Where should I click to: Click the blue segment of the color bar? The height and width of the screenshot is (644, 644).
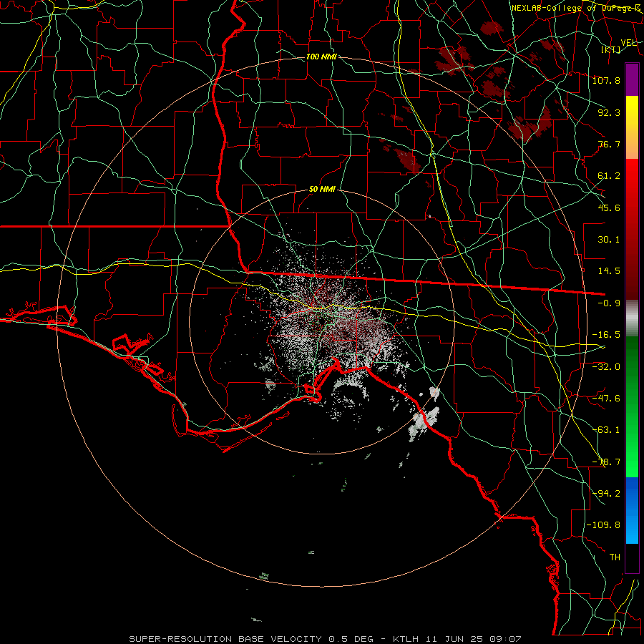click(632, 510)
